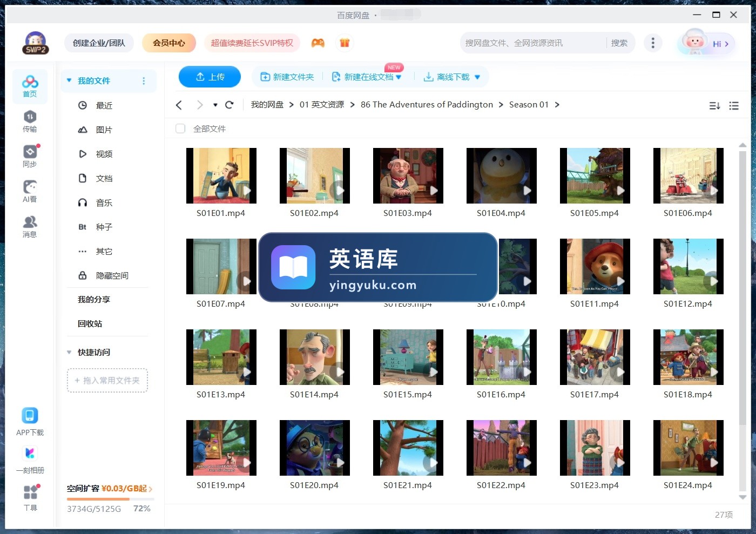
Task: Click the 空间扩容 storage expansion link
Action: [110, 488]
